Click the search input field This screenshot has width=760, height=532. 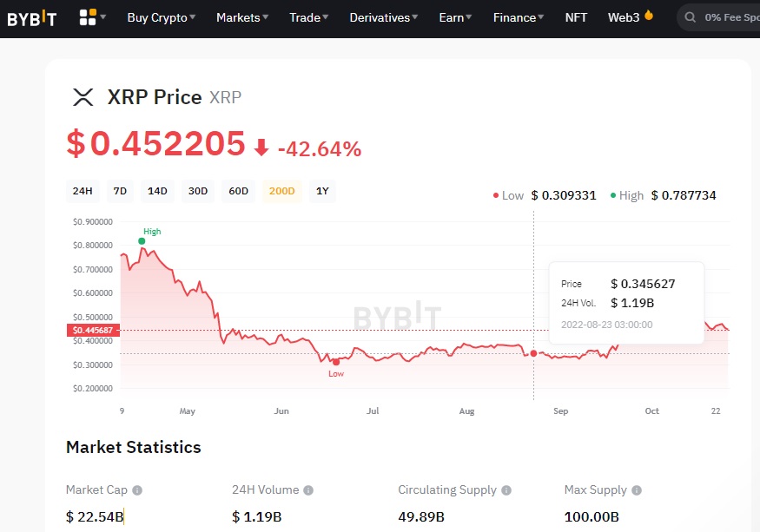click(x=718, y=17)
